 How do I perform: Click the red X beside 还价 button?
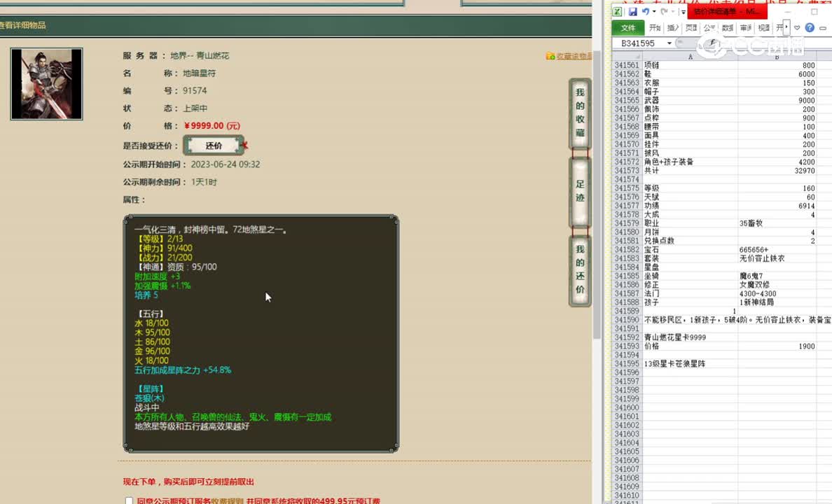point(244,146)
